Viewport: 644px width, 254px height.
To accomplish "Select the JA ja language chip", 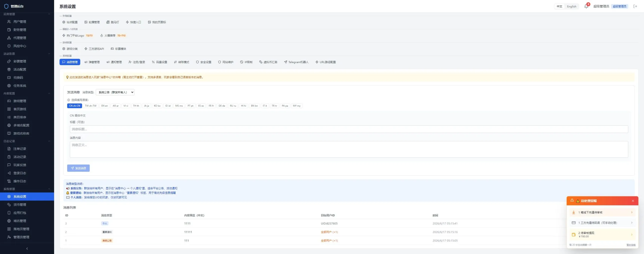I will point(146,106).
